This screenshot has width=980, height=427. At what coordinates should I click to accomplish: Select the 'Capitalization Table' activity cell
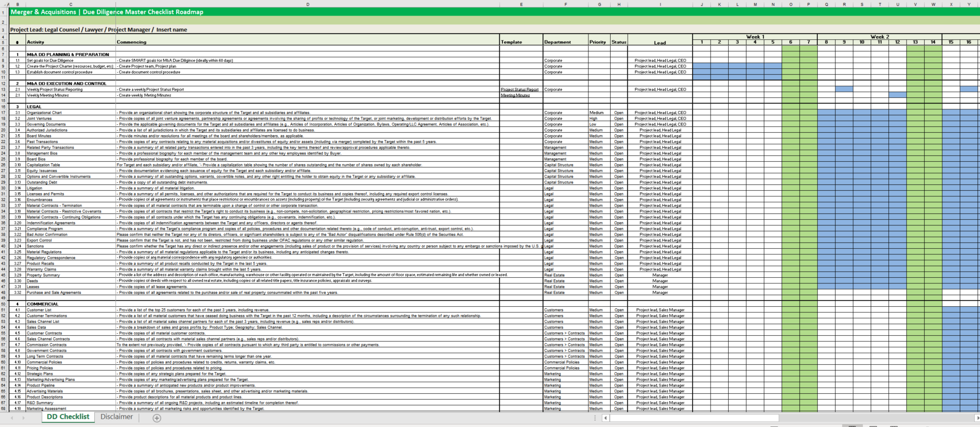point(70,165)
